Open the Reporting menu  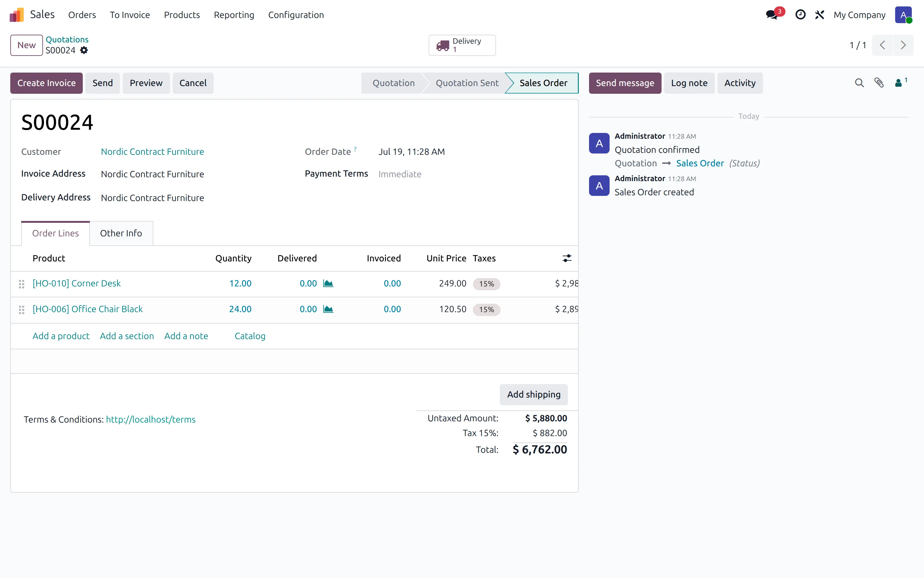click(x=234, y=15)
